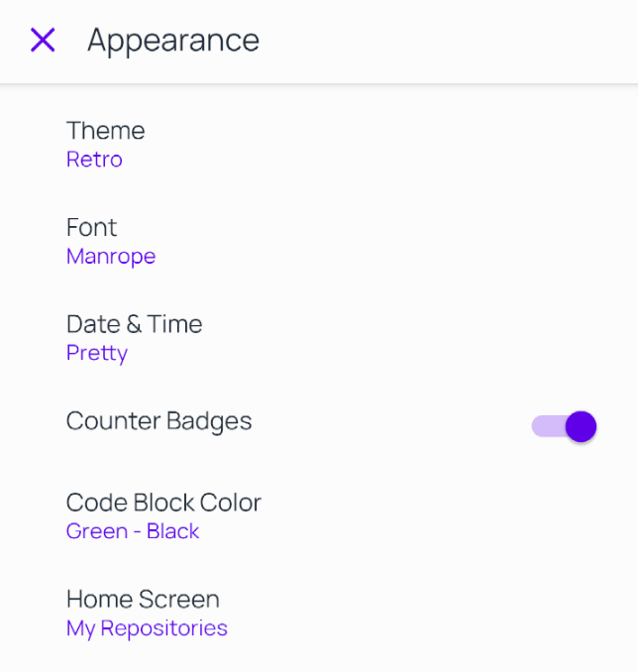Toggle the Counter Badges switch
Image resolution: width=638 pixels, height=672 pixels.
coord(564,426)
